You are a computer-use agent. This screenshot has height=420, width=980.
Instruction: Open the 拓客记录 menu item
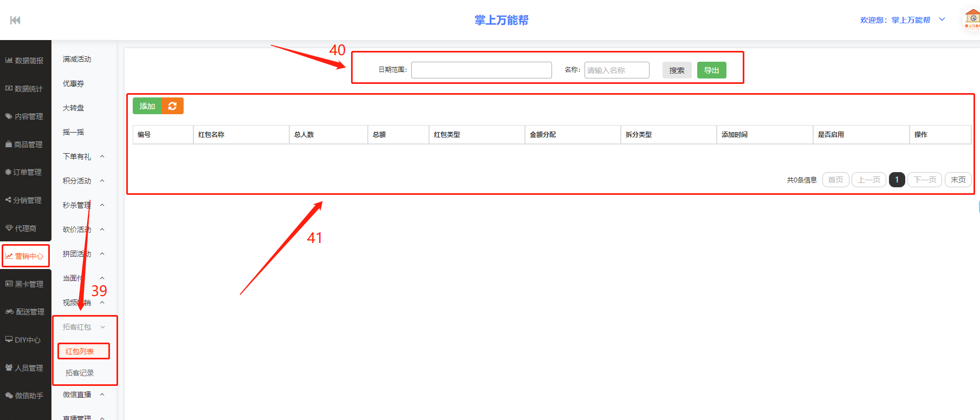tap(80, 373)
